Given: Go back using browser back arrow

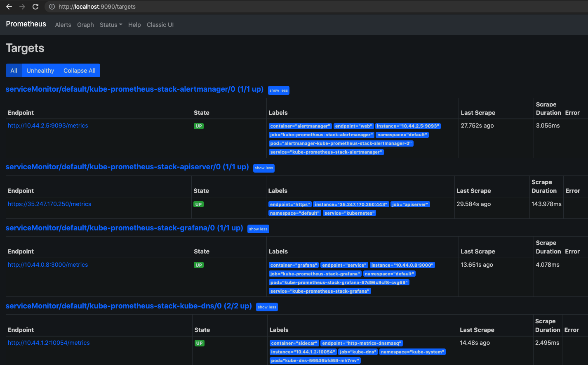Looking at the screenshot, I should (x=9, y=7).
